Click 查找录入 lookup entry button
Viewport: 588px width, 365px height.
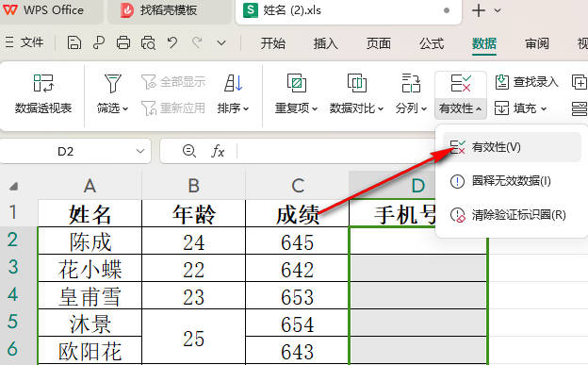point(526,81)
